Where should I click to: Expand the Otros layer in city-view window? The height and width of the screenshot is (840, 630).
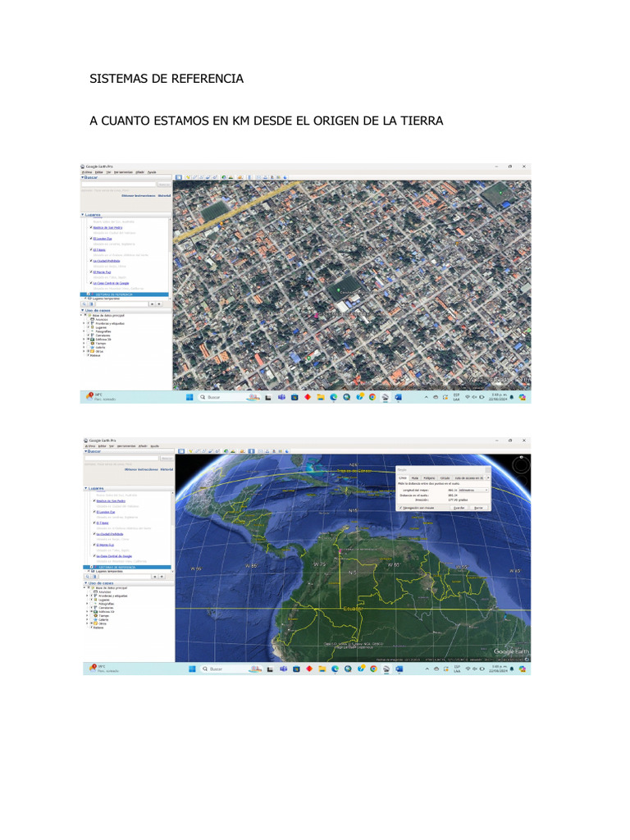tap(84, 351)
